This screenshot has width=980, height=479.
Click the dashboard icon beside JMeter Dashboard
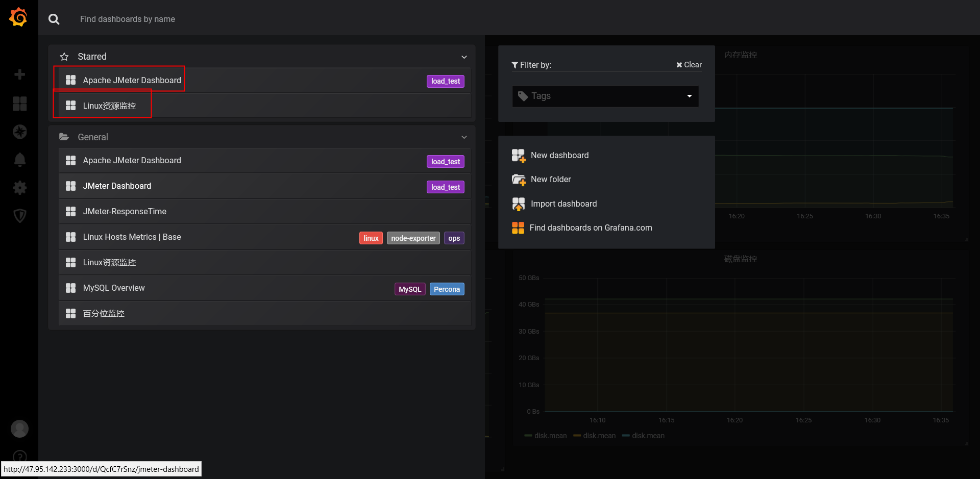[x=70, y=186]
